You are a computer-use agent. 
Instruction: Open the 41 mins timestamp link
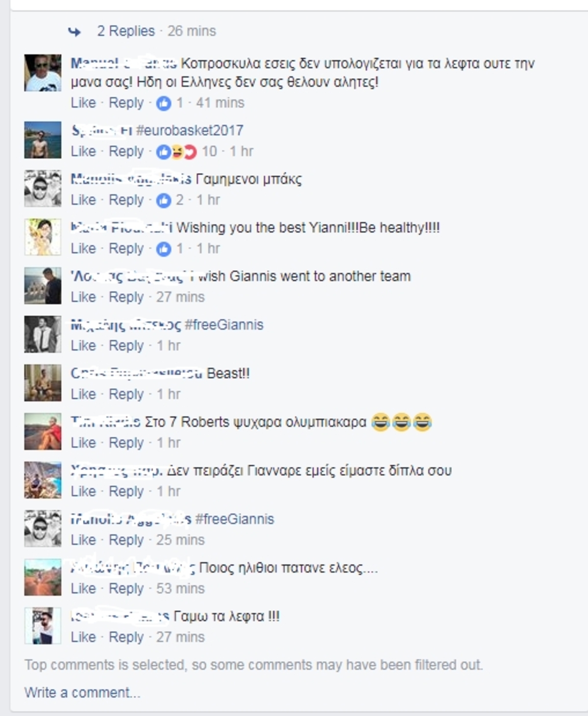(220, 103)
